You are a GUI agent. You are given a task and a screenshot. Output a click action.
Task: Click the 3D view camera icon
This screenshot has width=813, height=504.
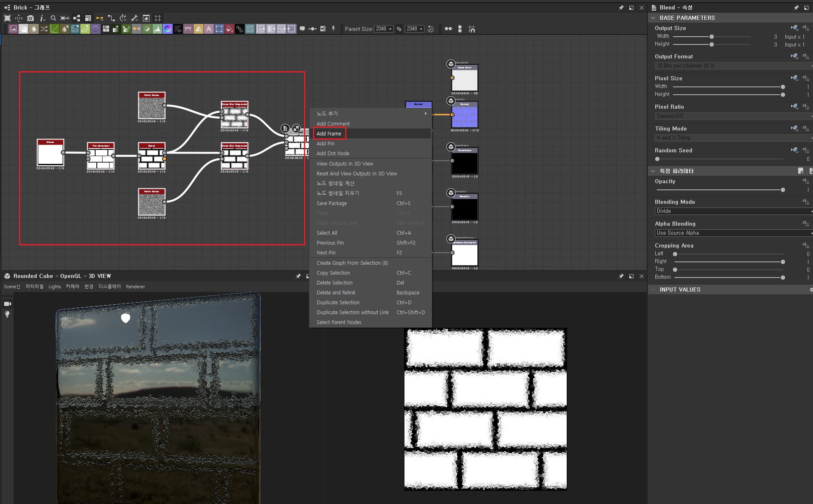7,304
